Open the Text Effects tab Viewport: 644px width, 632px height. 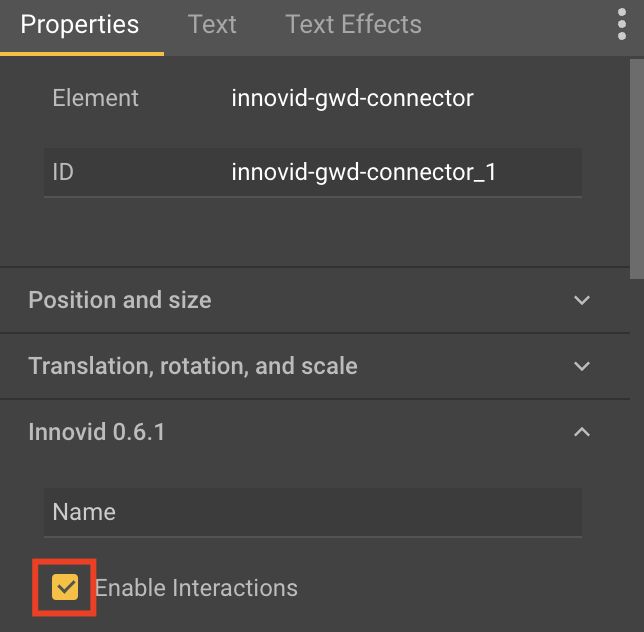coord(353,25)
